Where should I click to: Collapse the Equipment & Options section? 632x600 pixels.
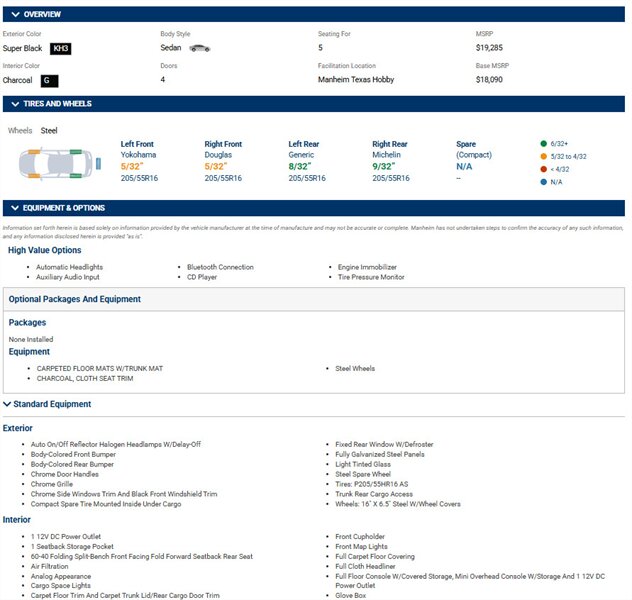[x=16, y=208]
